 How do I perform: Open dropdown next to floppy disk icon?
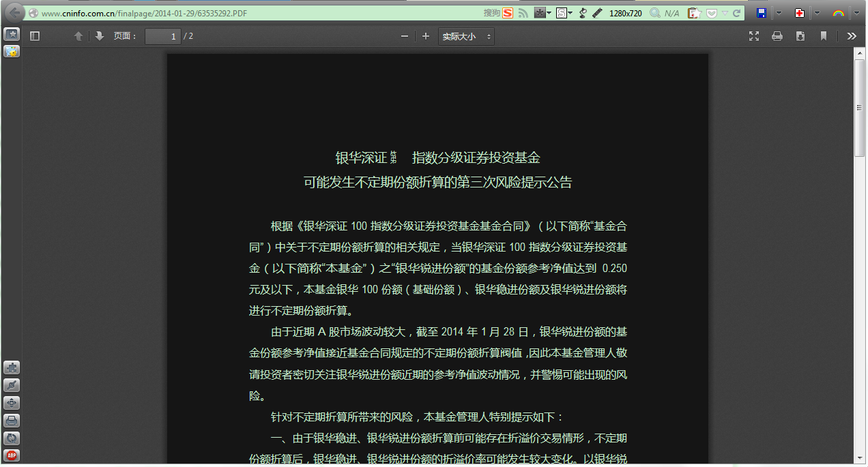[779, 13]
